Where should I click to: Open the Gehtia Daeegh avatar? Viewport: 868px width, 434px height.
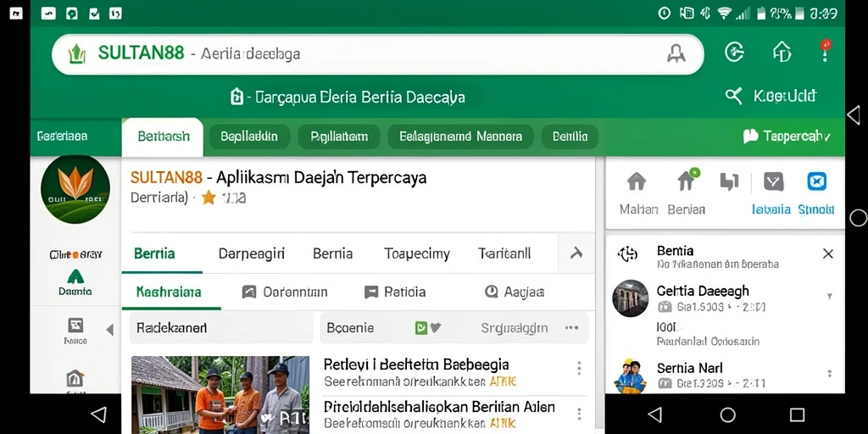(x=630, y=298)
